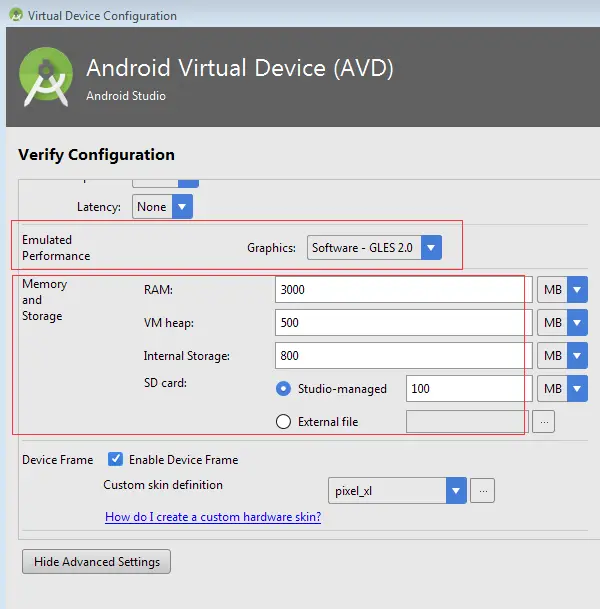Click the Device Frame label
Screen dimensions: 600x609
click(57, 460)
